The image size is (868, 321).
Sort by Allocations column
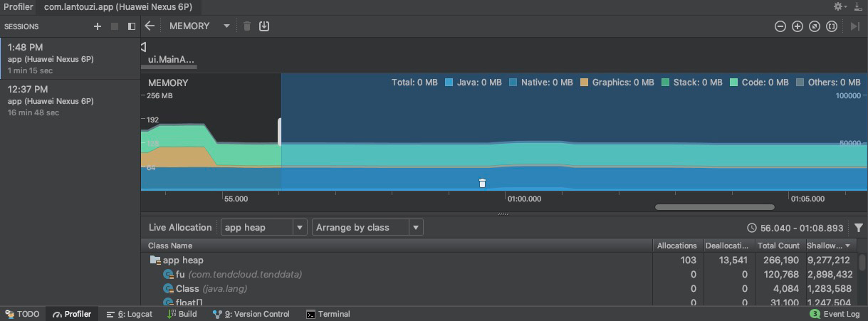[676, 246]
